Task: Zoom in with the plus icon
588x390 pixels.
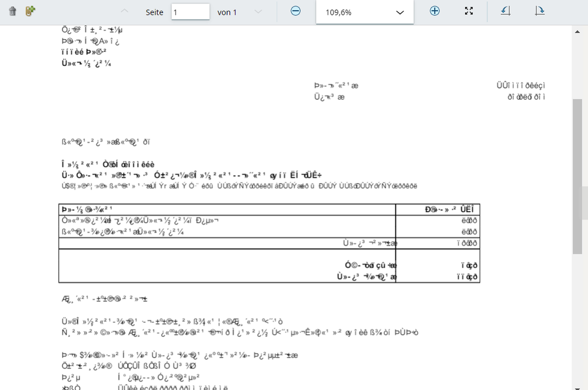Action: [x=434, y=11]
